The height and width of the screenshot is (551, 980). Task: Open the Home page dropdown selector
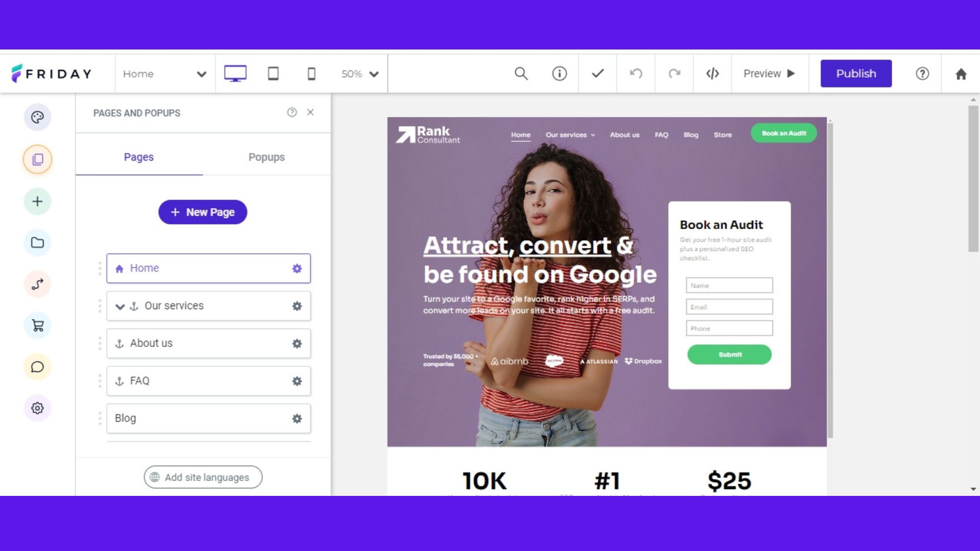tap(163, 73)
